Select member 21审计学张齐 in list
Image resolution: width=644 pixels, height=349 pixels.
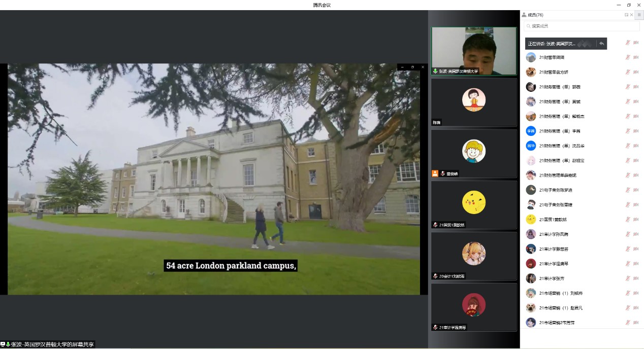tap(582, 278)
